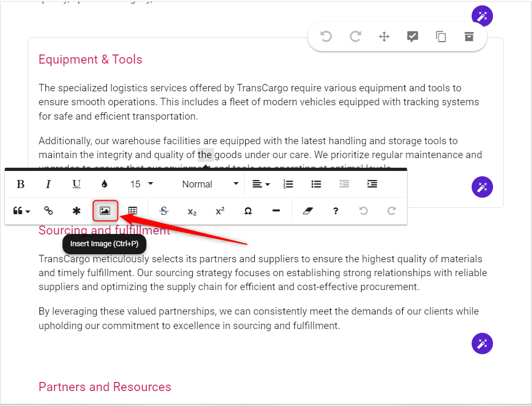Open editor help question mark
Viewport: 532px width, 406px height.
point(335,211)
